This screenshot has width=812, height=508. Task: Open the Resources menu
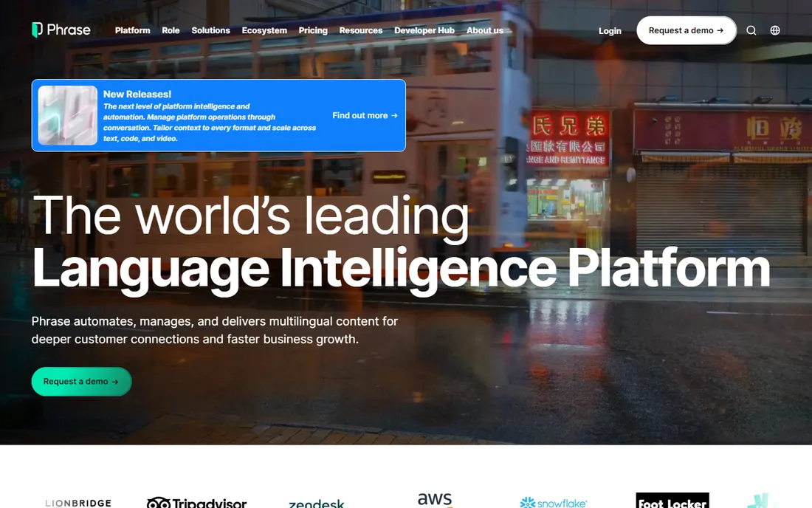[361, 30]
